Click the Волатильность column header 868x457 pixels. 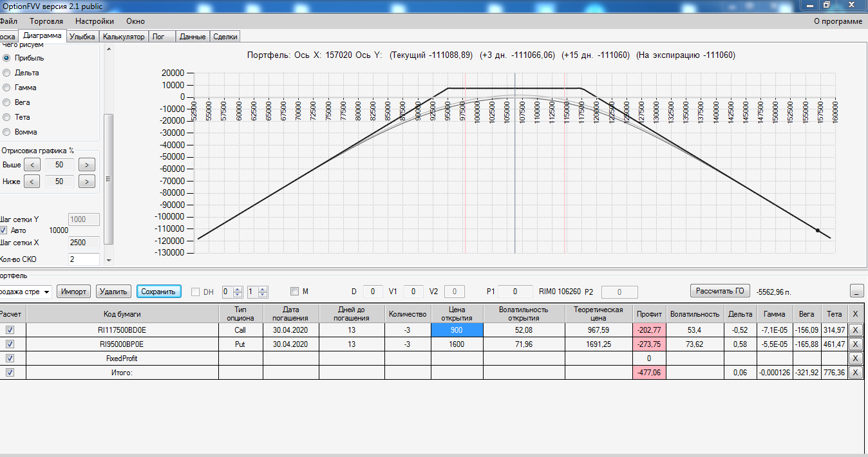point(694,313)
